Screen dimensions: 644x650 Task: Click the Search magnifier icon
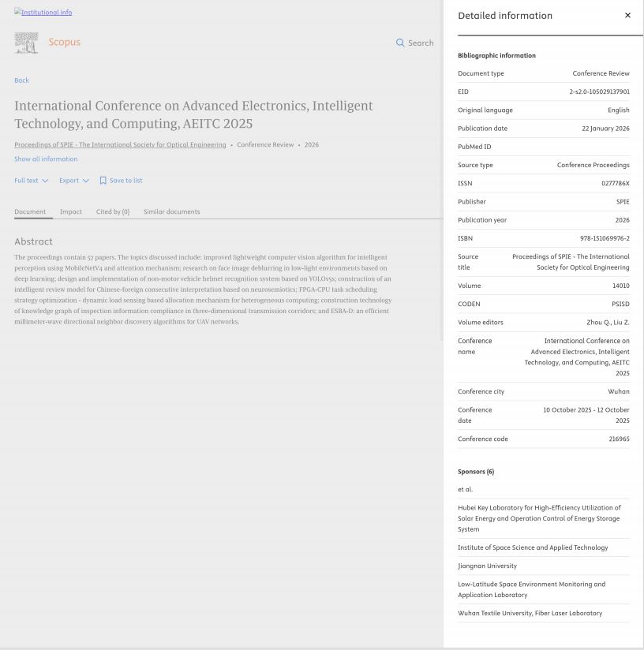(x=400, y=43)
